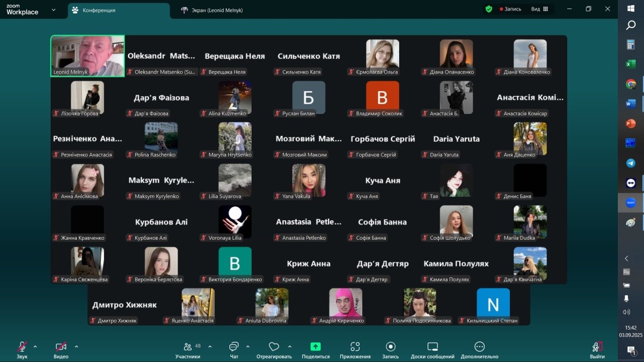The height and width of the screenshot is (362, 644).
Task: Open the Вид view layout button
Action: coord(539,9)
